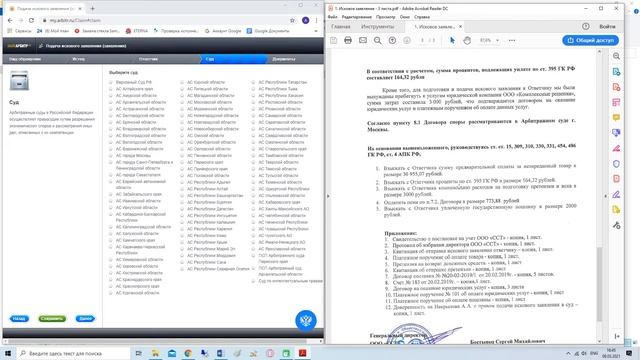
Task: Open the zoom level dropdown in Acrobat
Action: pyautogui.click(x=497, y=40)
